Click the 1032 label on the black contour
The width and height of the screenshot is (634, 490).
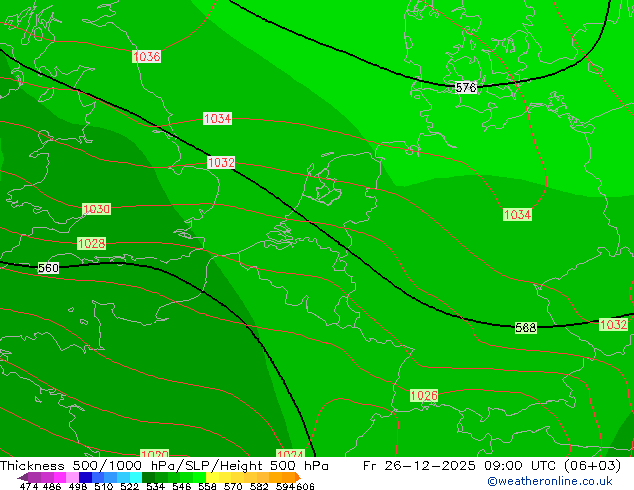click(221, 163)
